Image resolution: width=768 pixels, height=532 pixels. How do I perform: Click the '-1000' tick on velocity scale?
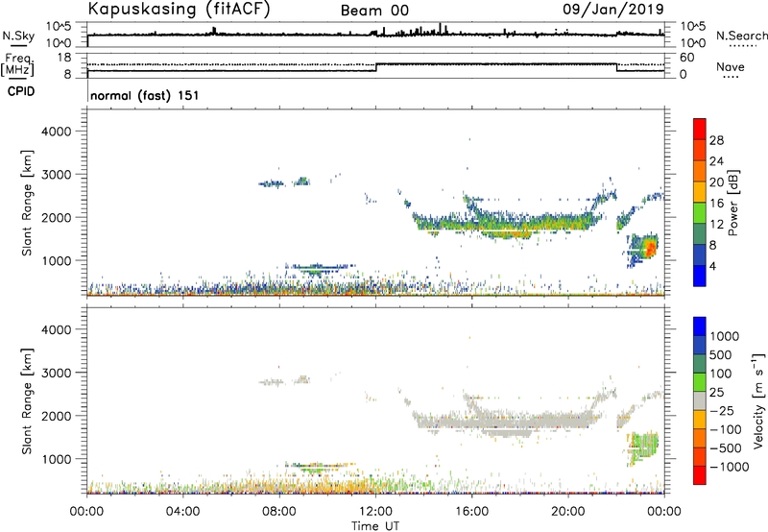[730, 467]
